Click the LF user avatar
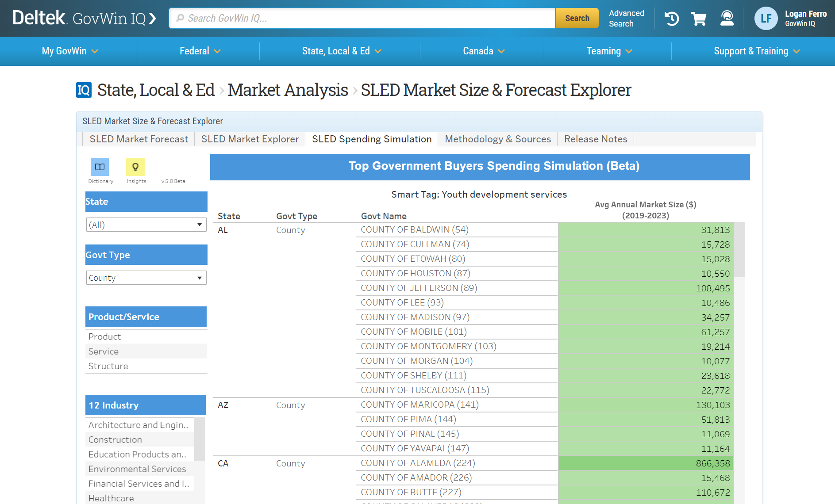Image resolution: width=835 pixels, height=504 pixels. pos(766,19)
